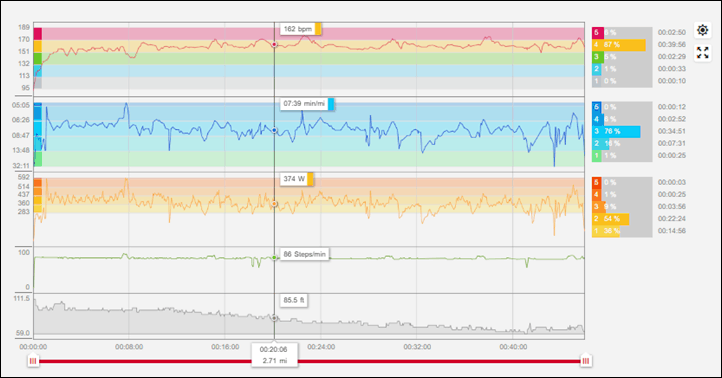This screenshot has height=378, width=722.
Task: Select pace data point on cursor line
Action: pos(274,131)
